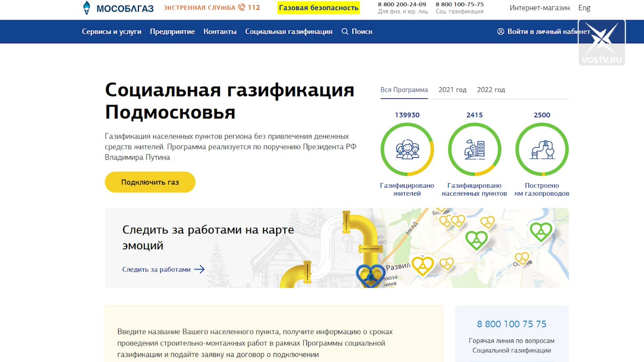644x362 pixels.
Task: Click the Построено км газопроводов label
Action: point(542,190)
